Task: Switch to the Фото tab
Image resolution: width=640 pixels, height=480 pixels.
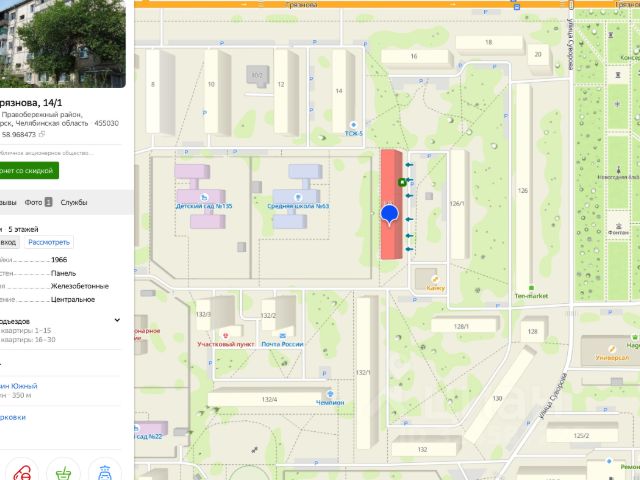Action: pos(38,202)
